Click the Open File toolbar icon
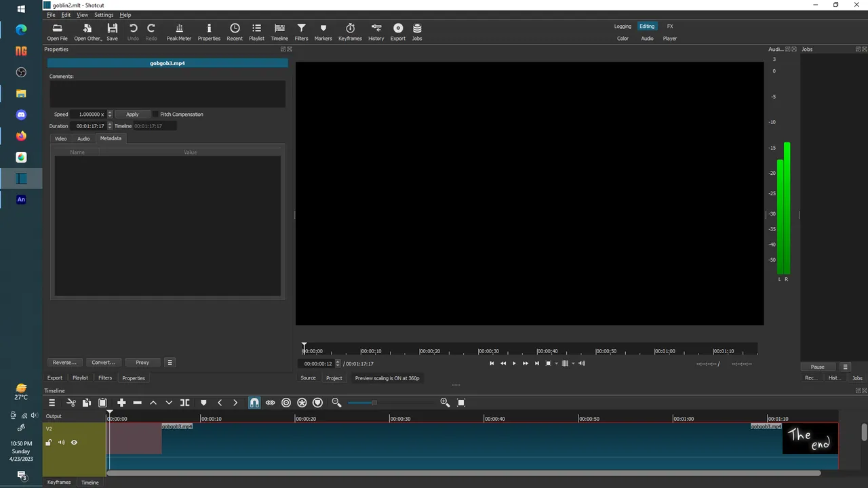This screenshot has height=488, width=868. (x=57, y=32)
